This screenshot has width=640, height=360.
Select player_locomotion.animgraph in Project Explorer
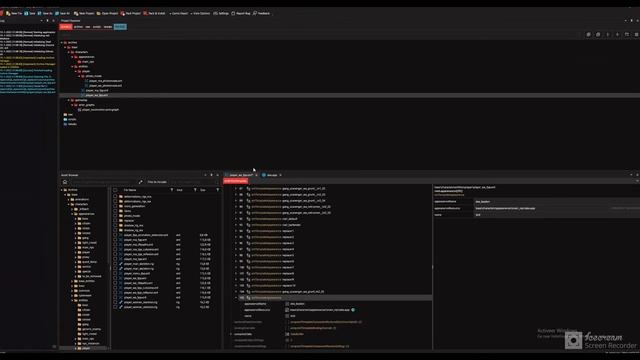[100, 110]
